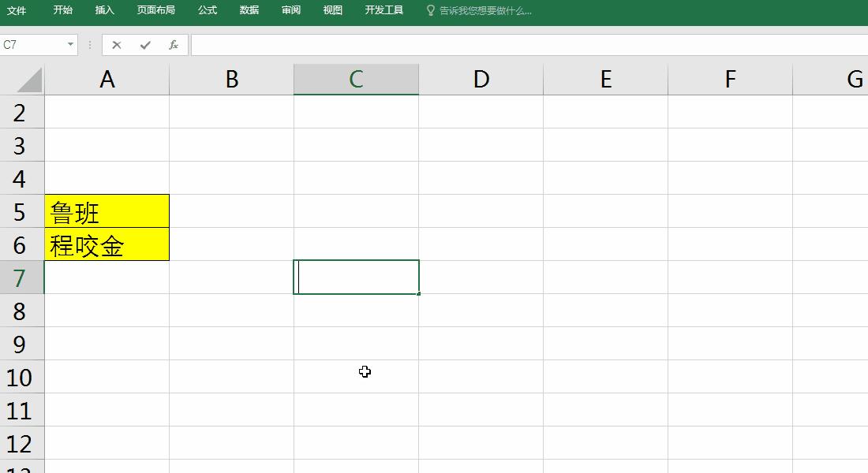Click the Enter checkmark icon on formula bar
868x473 pixels.
(x=147, y=45)
